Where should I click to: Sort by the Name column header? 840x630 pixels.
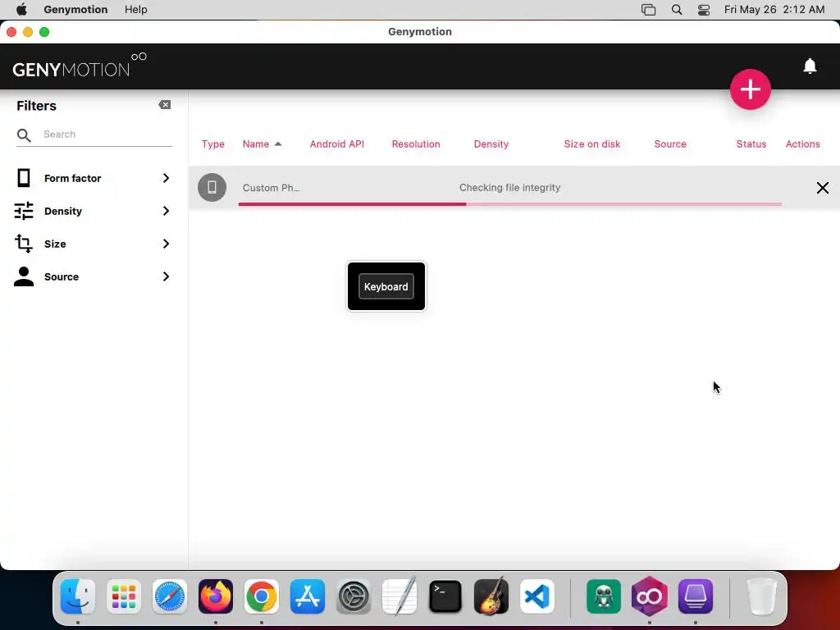click(x=256, y=144)
